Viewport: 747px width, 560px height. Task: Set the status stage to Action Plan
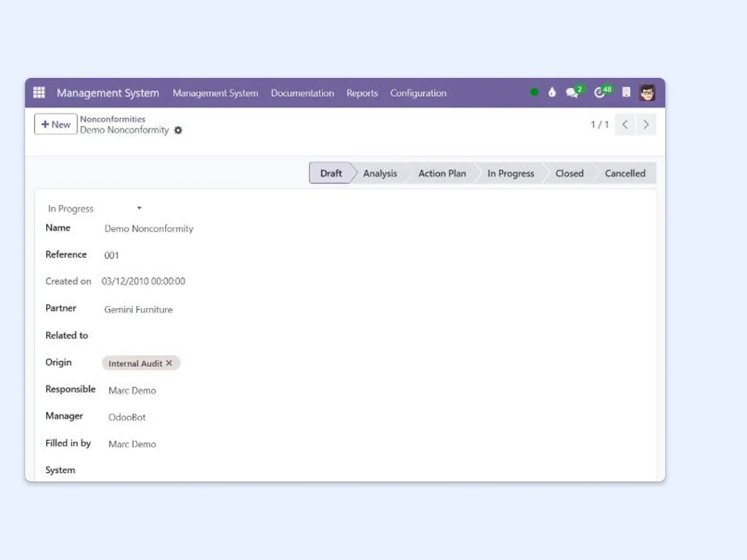[442, 174]
